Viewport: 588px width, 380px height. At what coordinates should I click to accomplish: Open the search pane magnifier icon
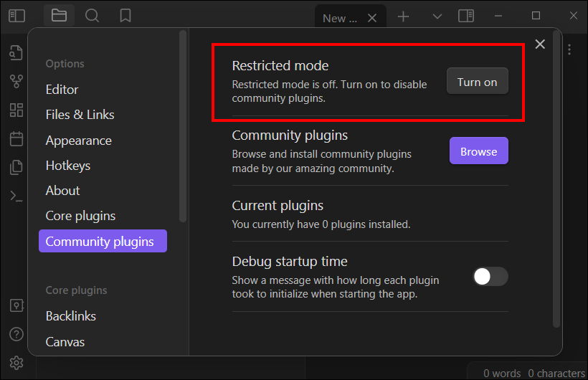point(92,16)
